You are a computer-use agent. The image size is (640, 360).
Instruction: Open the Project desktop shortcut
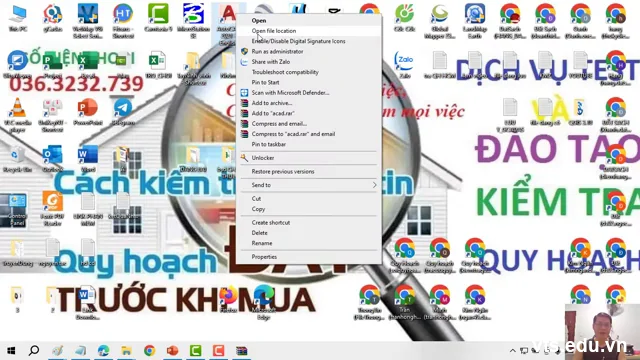tap(53, 65)
